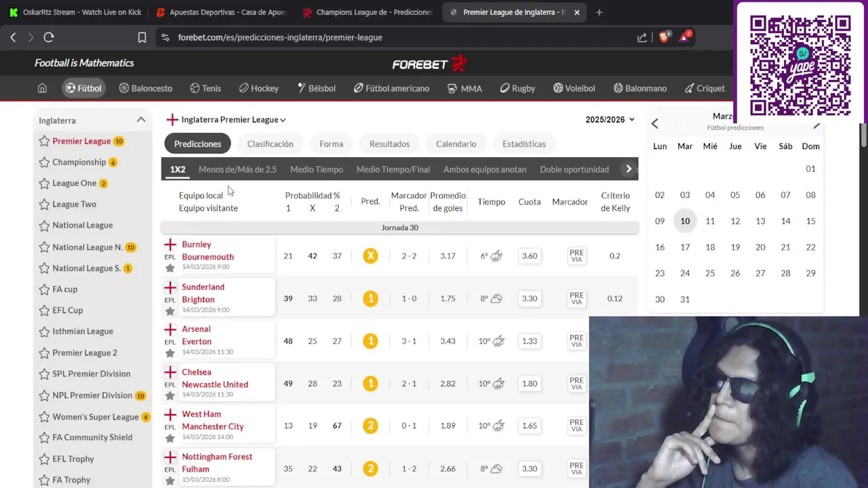The width and height of the screenshot is (868, 488).
Task: Select the Baloncesto sport category
Action: click(x=145, y=88)
